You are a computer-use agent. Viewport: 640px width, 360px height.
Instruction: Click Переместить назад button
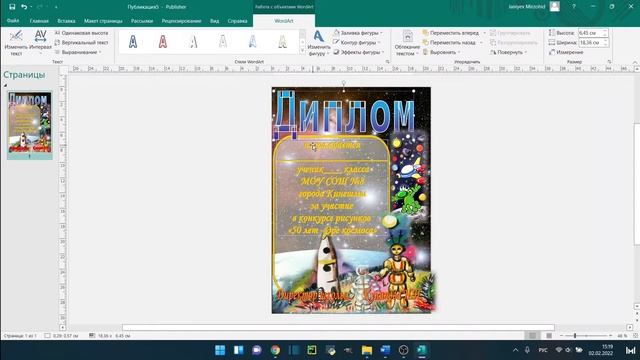pyautogui.click(x=449, y=42)
